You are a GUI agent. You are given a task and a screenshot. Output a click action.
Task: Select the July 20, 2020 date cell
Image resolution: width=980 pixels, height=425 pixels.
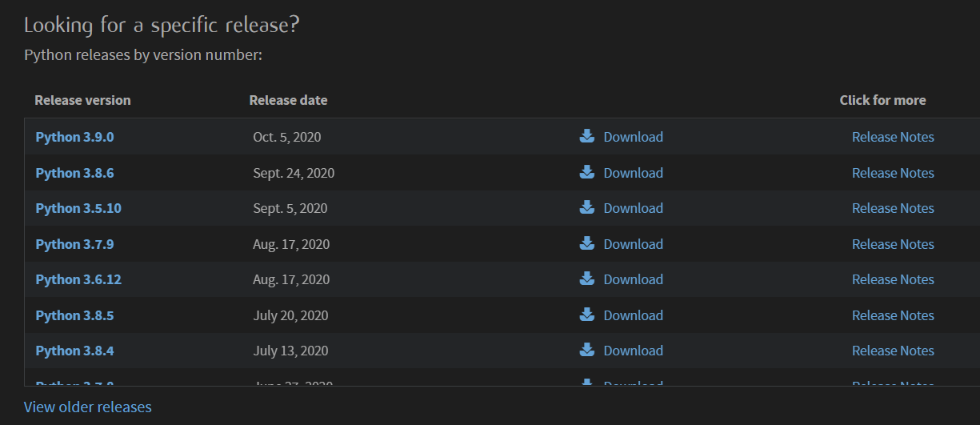pyautogui.click(x=290, y=315)
